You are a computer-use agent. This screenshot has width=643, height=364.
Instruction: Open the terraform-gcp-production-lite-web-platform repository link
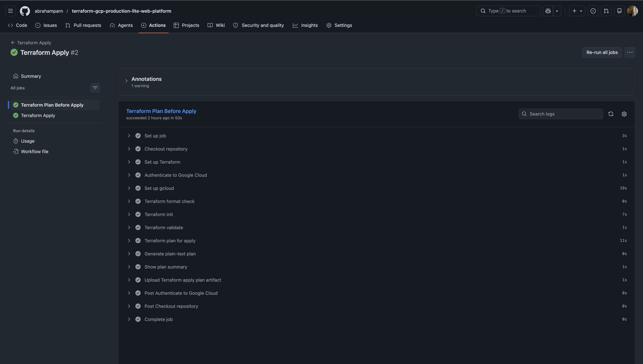(x=122, y=11)
